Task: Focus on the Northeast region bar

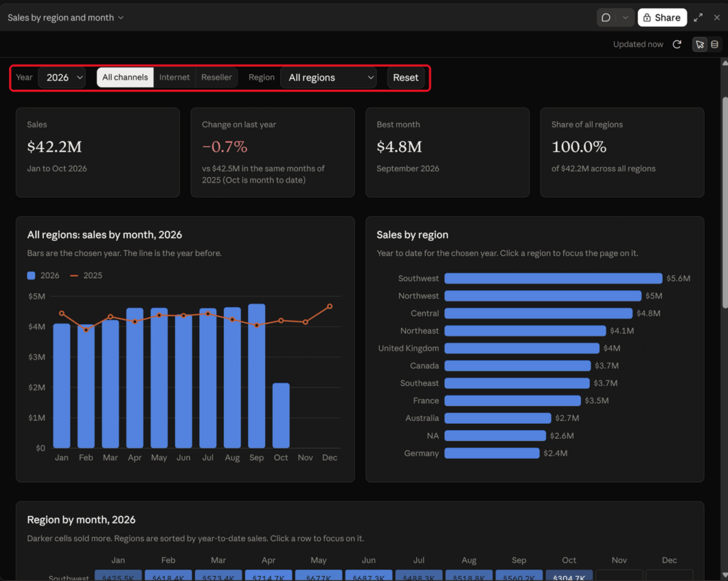Action: click(x=525, y=331)
